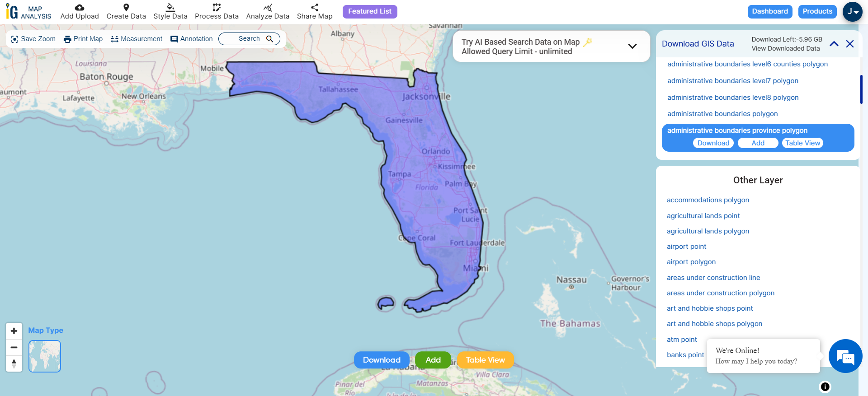This screenshot has height=396, width=868.
Task: Open the Save Zoom tool
Action: [33, 39]
